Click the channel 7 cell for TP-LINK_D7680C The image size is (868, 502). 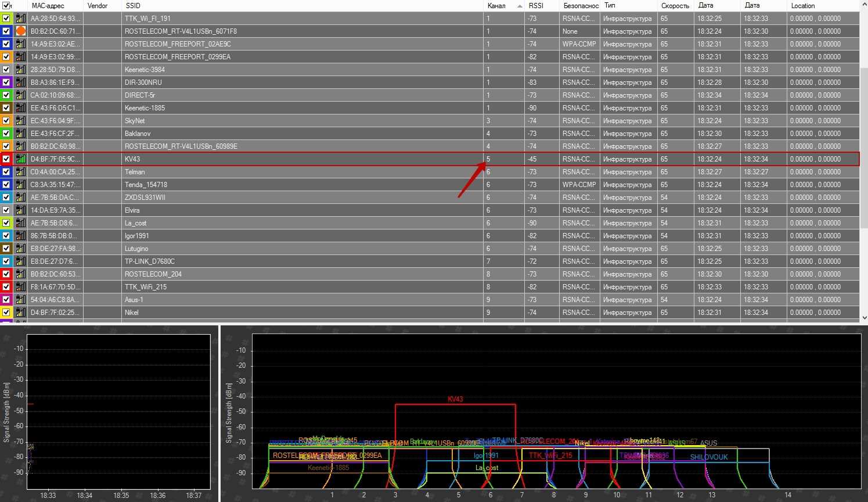(504, 261)
